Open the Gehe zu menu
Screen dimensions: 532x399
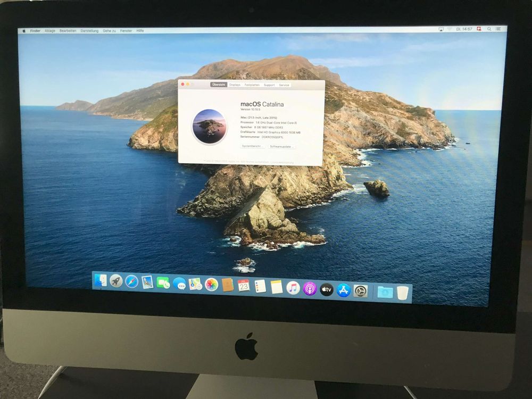click(x=109, y=31)
